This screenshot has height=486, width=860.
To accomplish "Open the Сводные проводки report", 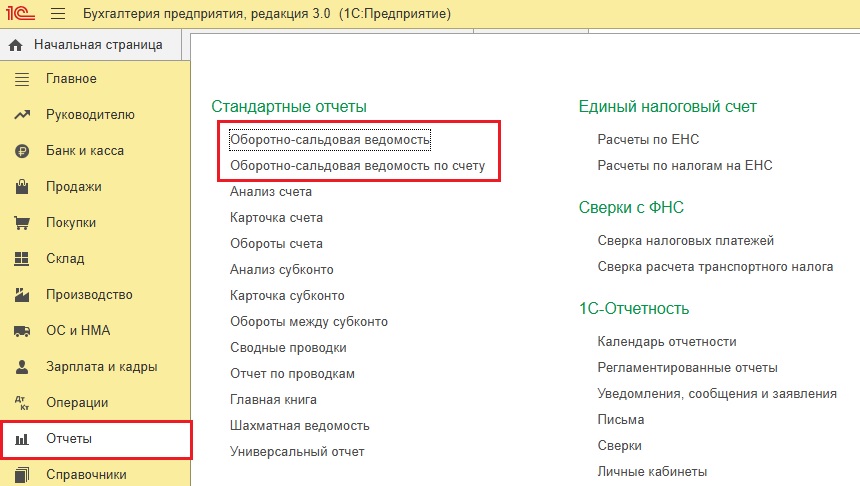I will (x=288, y=348).
